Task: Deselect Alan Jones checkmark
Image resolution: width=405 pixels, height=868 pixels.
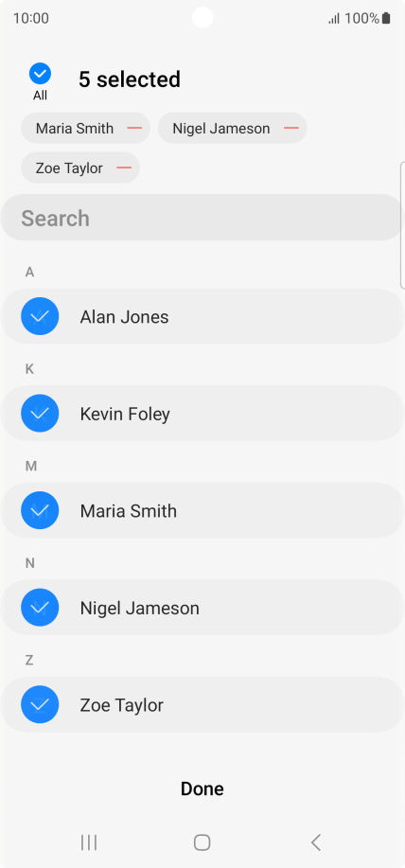Action: (x=40, y=316)
